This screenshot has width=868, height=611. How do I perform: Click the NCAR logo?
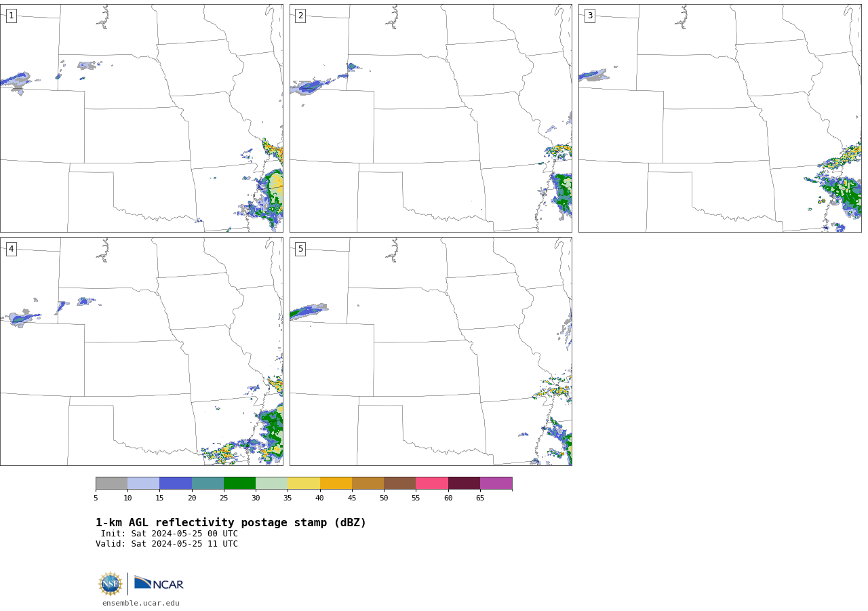point(159,583)
